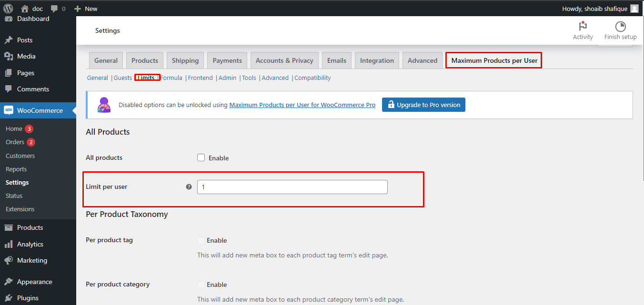Click the Home badge showing 3
Viewport: 644px width, 305px height.
(29, 129)
